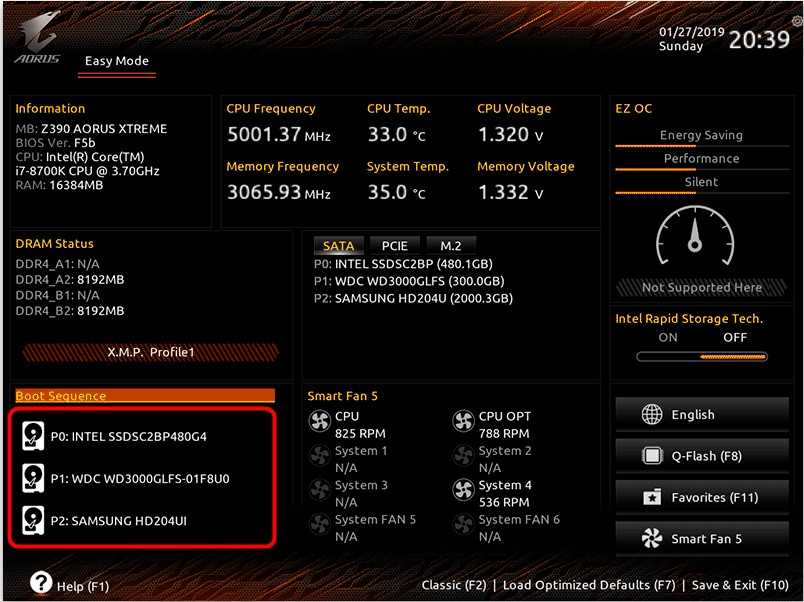The width and height of the screenshot is (804, 602).
Task: Click the System 3 fan icon
Action: tap(319, 490)
